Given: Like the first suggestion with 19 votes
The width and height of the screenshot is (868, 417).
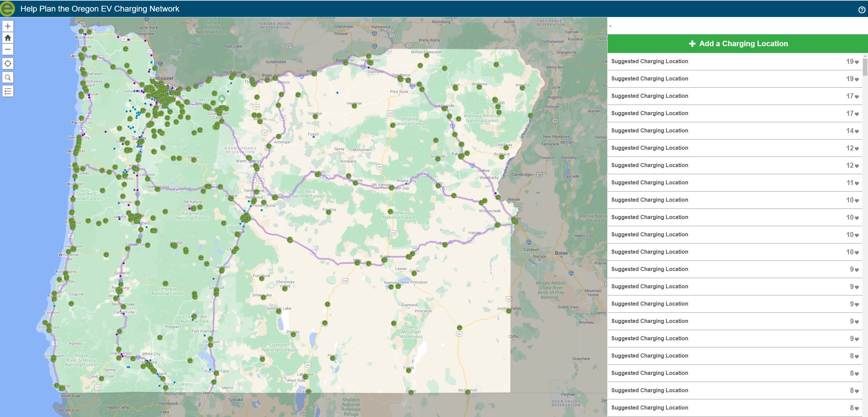Looking at the screenshot, I should click(x=856, y=62).
